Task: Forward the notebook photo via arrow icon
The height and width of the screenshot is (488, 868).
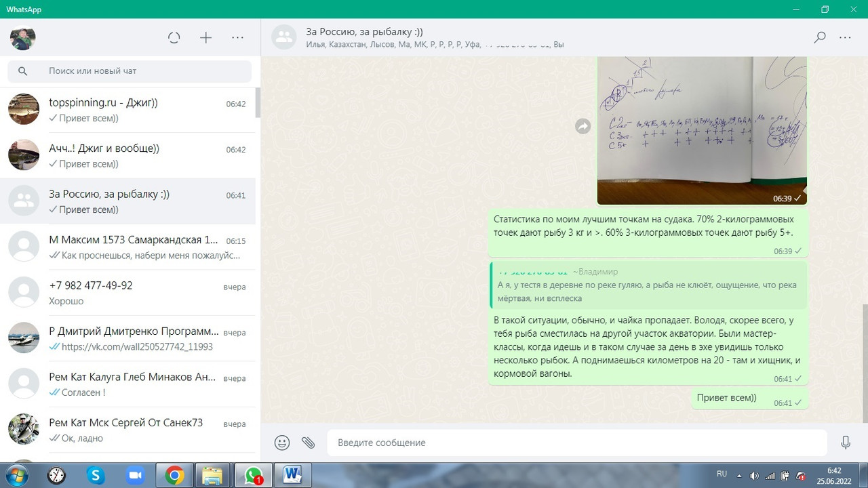Action: [583, 126]
